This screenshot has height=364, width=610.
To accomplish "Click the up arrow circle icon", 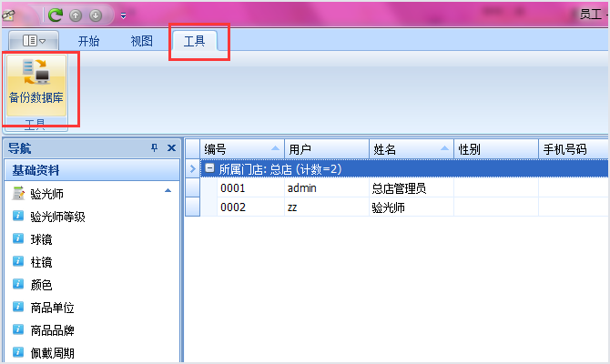I will [76, 15].
